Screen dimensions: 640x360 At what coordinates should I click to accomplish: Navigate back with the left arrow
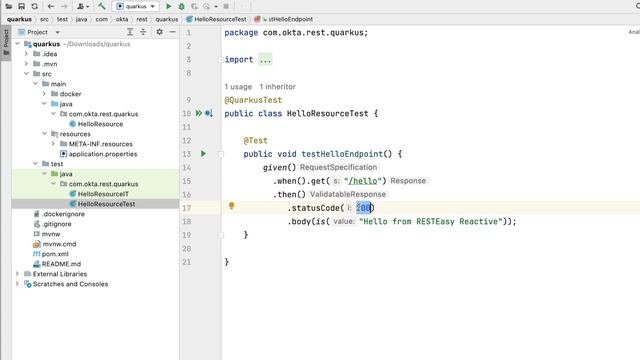[51, 6]
